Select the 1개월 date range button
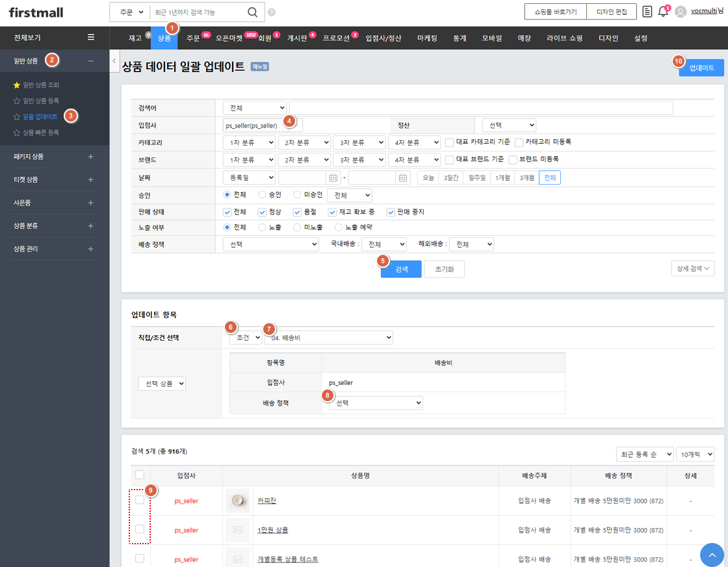 [502, 178]
